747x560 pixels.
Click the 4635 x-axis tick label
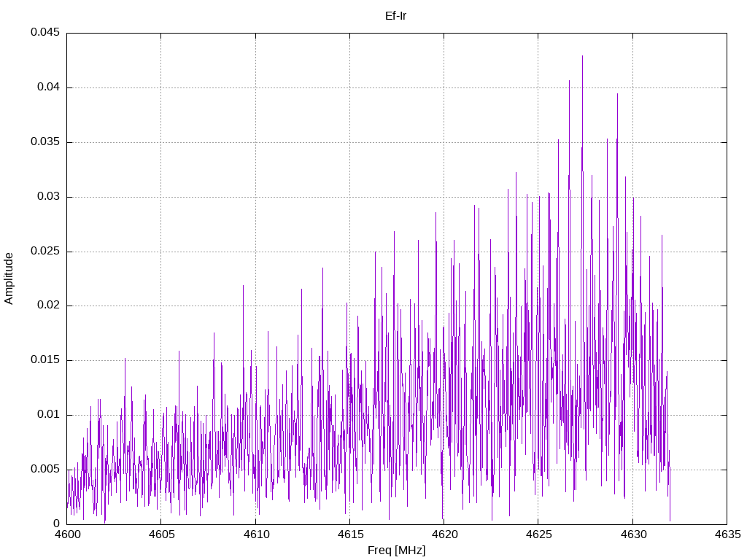click(728, 534)
